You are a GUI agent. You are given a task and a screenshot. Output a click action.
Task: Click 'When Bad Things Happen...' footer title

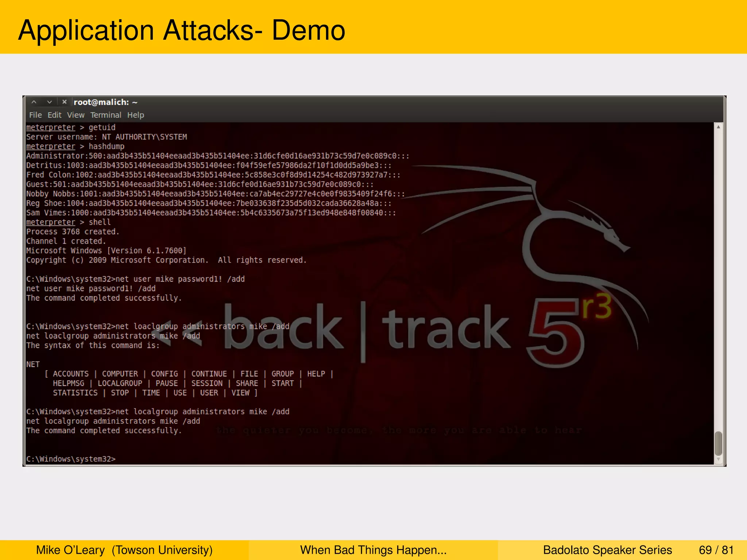tap(373, 550)
